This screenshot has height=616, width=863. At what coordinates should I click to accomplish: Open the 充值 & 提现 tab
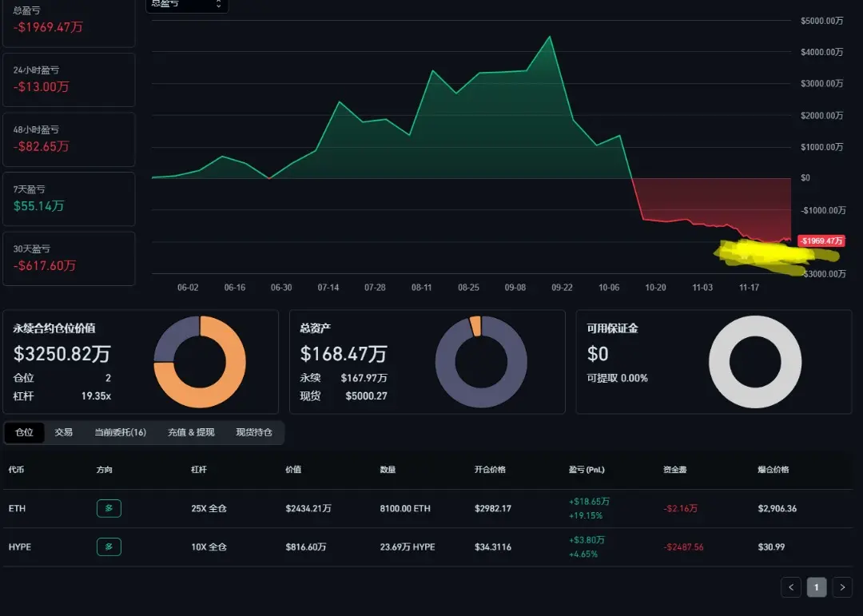[x=191, y=432]
